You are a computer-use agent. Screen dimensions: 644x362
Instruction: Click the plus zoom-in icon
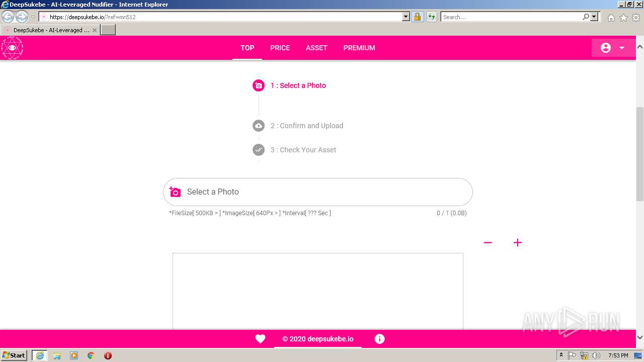(518, 242)
